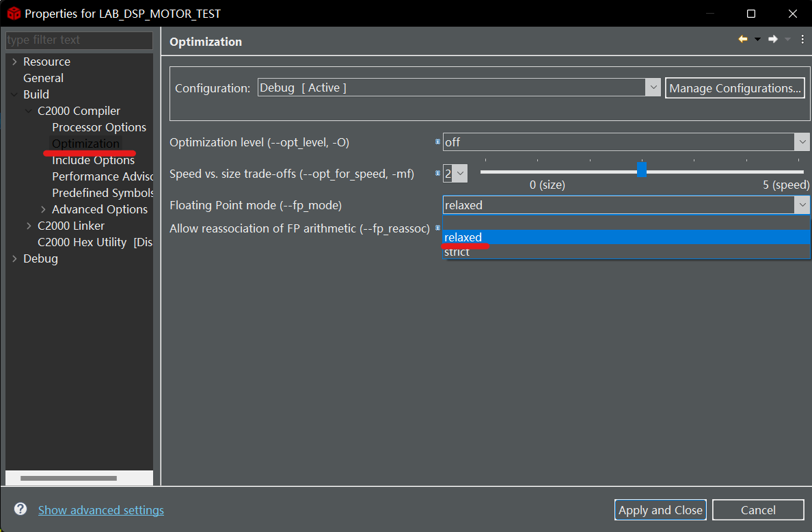Expand the Resource tree node
The height and width of the screenshot is (532, 812).
(x=15, y=62)
